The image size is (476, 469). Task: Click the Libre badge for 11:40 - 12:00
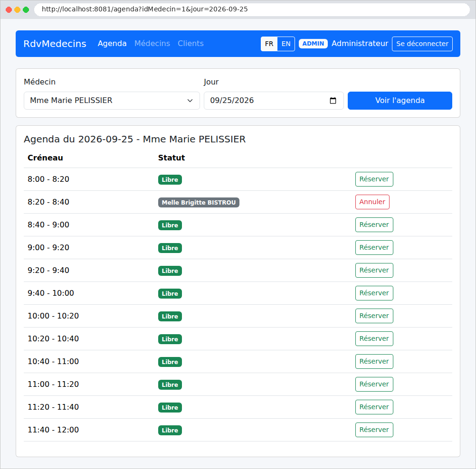coord(170,430)
